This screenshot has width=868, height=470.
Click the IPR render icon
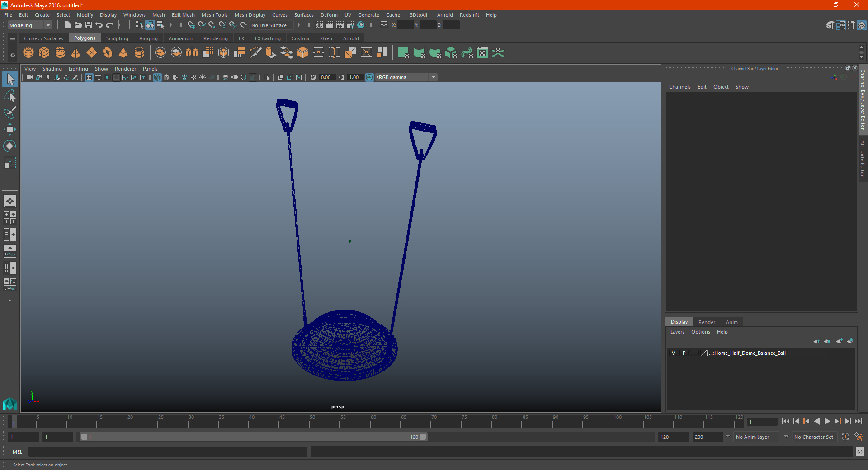pyautogui.click(x=340, y=25)
